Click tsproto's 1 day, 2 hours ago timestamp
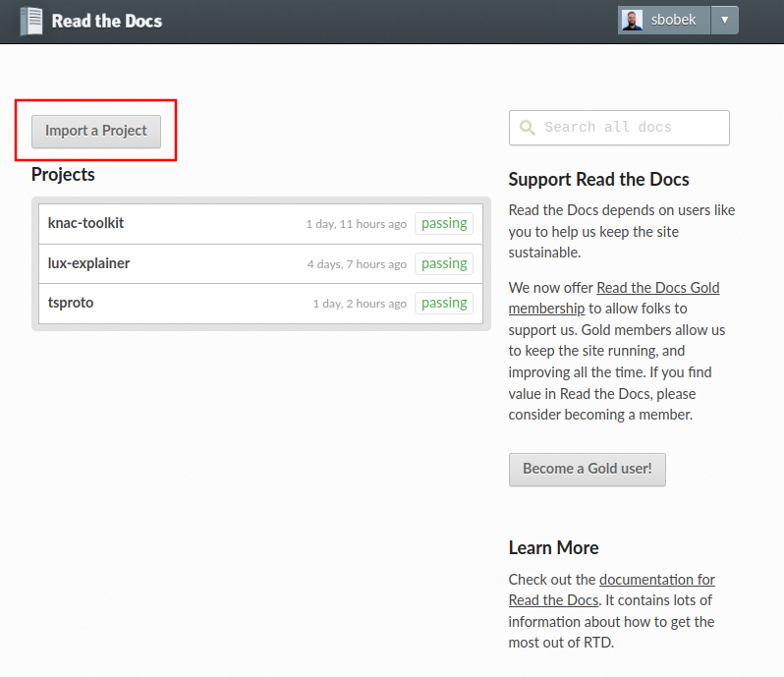Viewport: 784px width, 677px height. 360,304
